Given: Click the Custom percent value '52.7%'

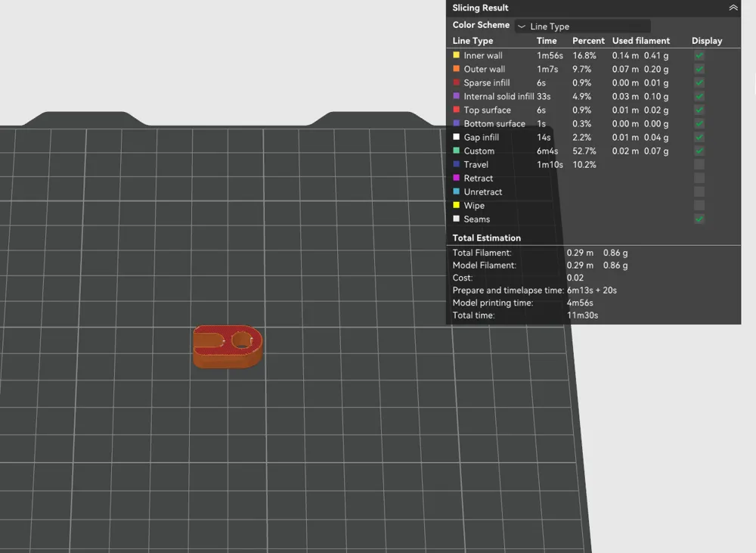Looking at the screenshot, I should [x=584, y=151].
